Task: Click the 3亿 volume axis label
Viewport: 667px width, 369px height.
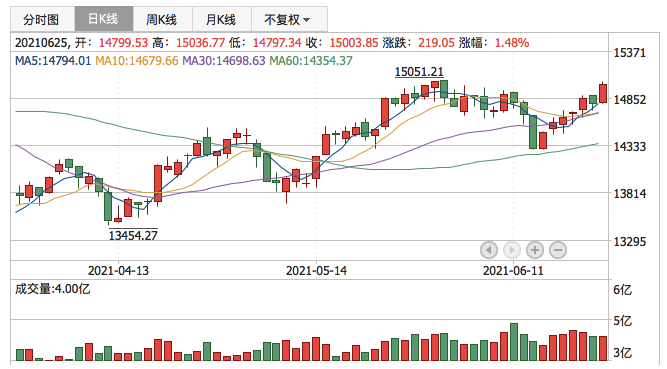Action: tap(622, 352)
